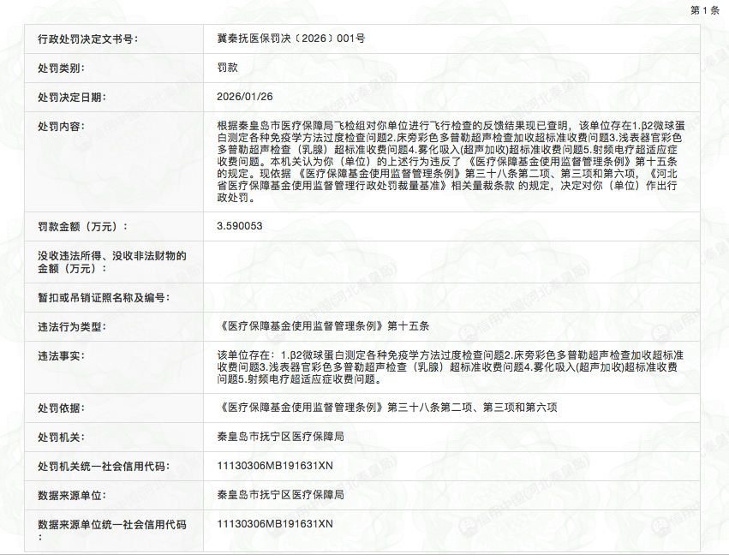Select document number 冀秦抚医保罚决〔2026〕001号
This screenshot has height=560, width=729.
(291, 39)
